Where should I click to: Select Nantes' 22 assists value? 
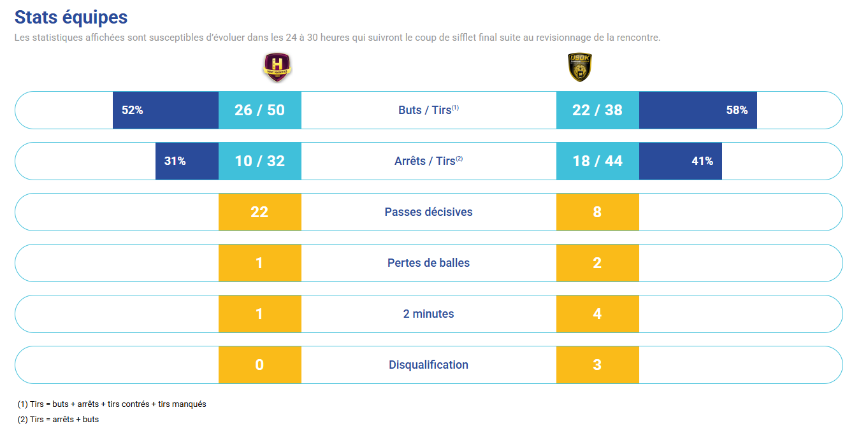(x=259, y=212)
